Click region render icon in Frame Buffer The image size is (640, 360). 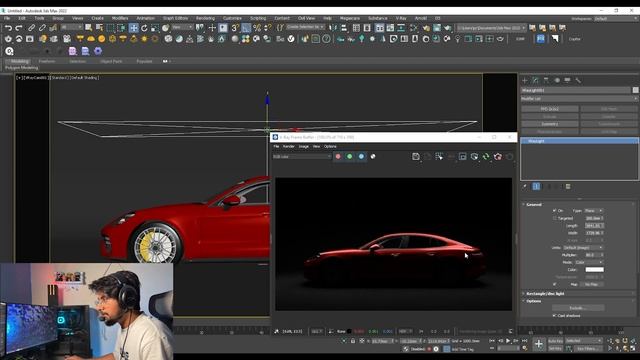point(462,156)
